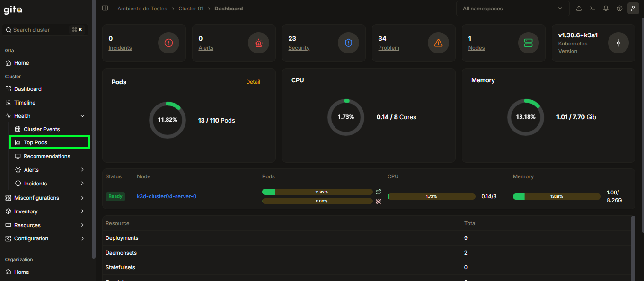This screenshot has height=281, width=644.
Task: Click the '13 / 110 Pods' value
Action: [217, 121]
